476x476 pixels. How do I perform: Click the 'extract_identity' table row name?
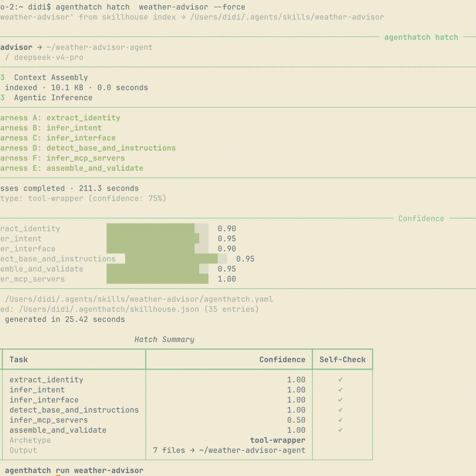click(46, 380)
